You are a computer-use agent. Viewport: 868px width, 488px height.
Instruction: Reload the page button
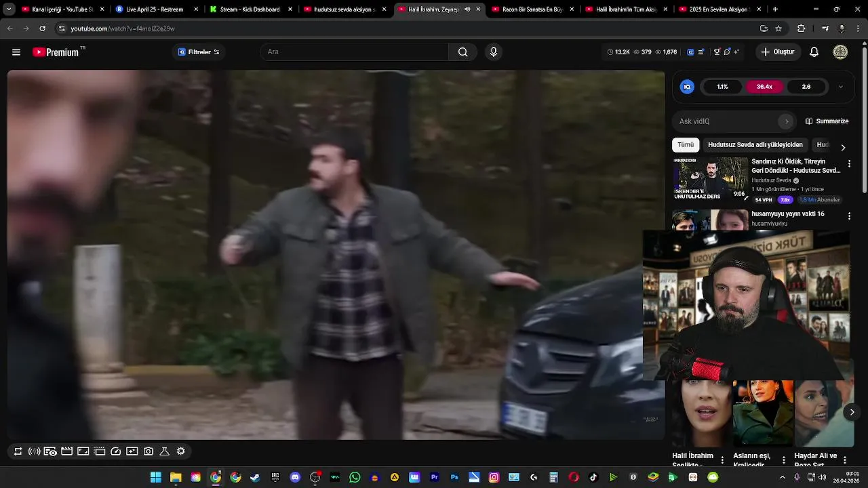click(x=42, y=28)
